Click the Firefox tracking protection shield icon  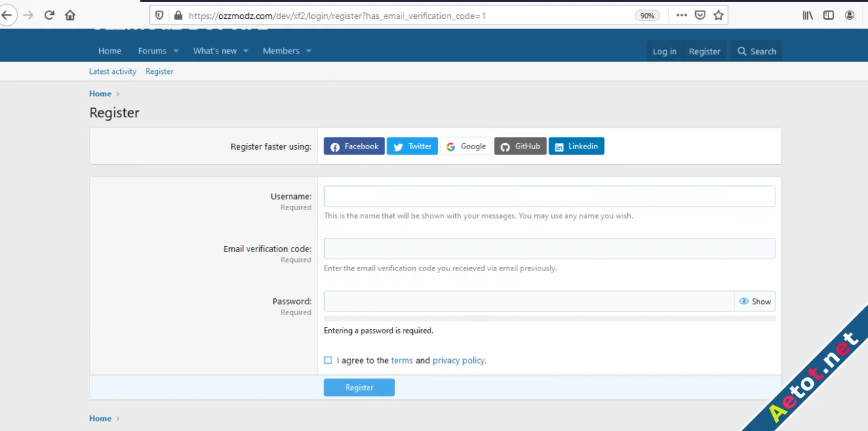159,16
